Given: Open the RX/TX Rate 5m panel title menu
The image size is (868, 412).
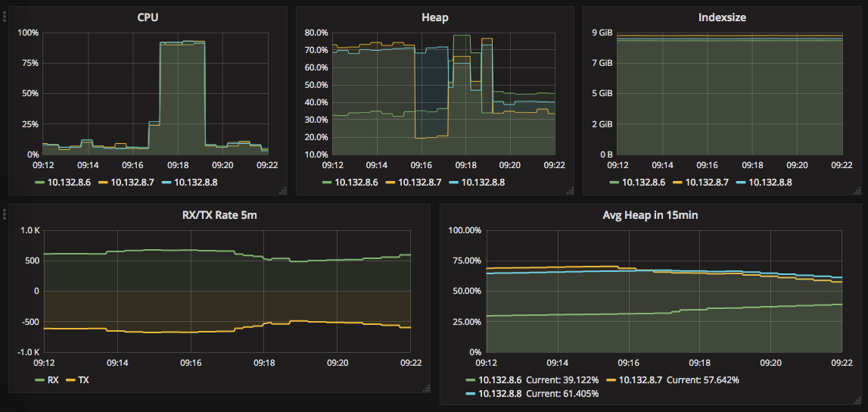Looking at the screenshot, I should click(x=219, y=215).
